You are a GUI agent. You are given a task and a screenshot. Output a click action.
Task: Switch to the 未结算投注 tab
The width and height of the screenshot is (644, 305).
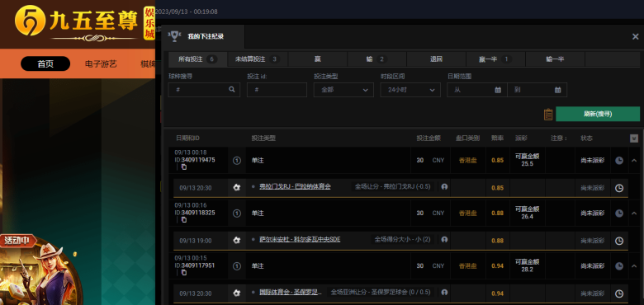coord(258,59)
